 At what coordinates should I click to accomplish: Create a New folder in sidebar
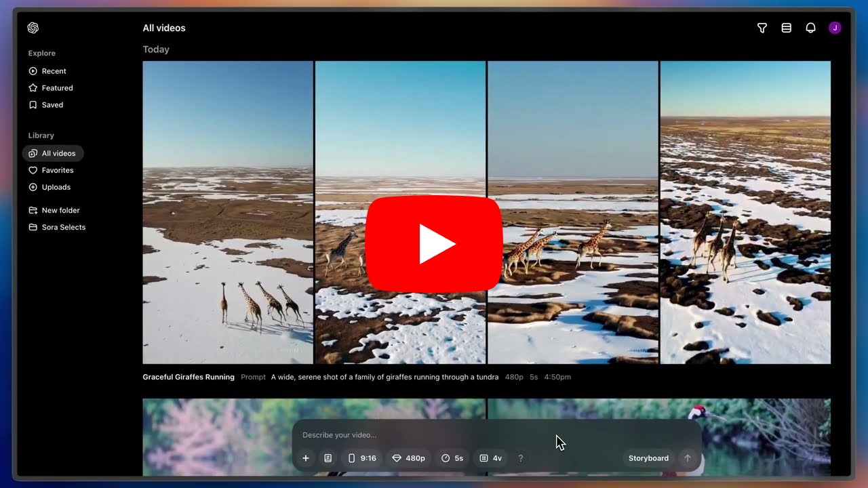(60, 210)
